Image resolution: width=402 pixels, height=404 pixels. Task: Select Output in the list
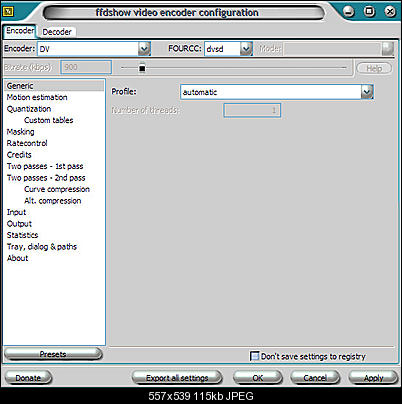click(19, 224)
